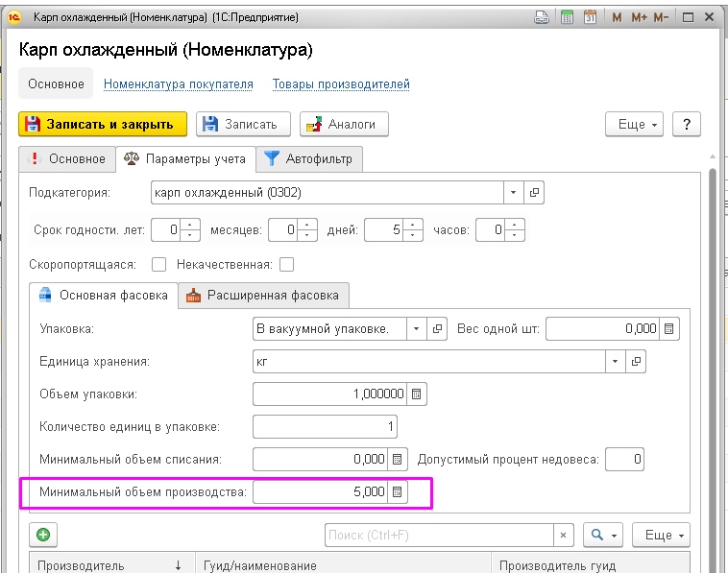This screenshot has width=728, height=573.
Task: Switch to the Основное tab with exclamation icon
Action: [x=67, y=159]
